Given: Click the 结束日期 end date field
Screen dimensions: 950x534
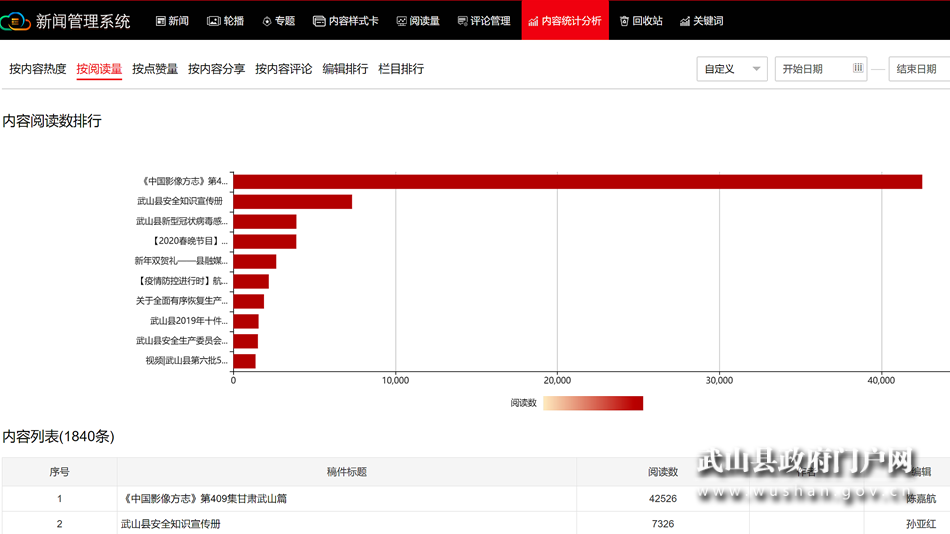Looking at the screenshot, I should click(x=918, y=69).
